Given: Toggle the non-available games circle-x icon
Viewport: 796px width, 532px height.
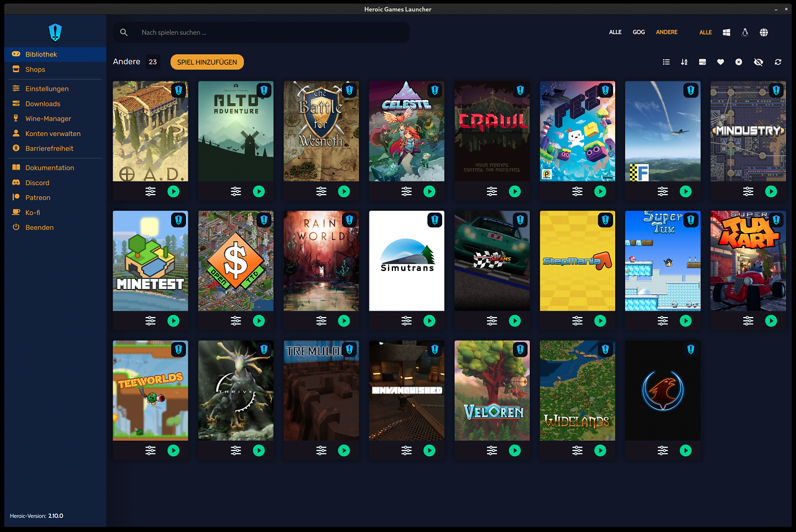Looking at the screenshot, I should 739,62.
